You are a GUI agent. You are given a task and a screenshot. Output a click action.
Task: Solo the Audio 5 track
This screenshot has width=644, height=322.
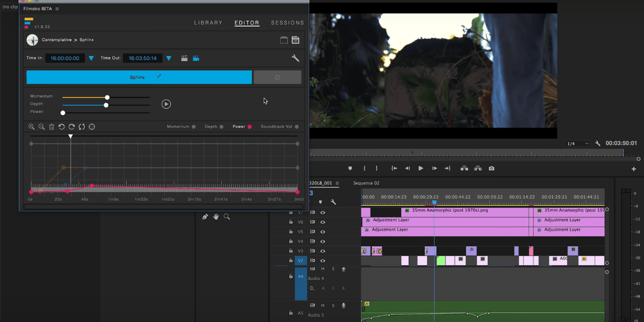pyautogui.click(x=333, y=305)
